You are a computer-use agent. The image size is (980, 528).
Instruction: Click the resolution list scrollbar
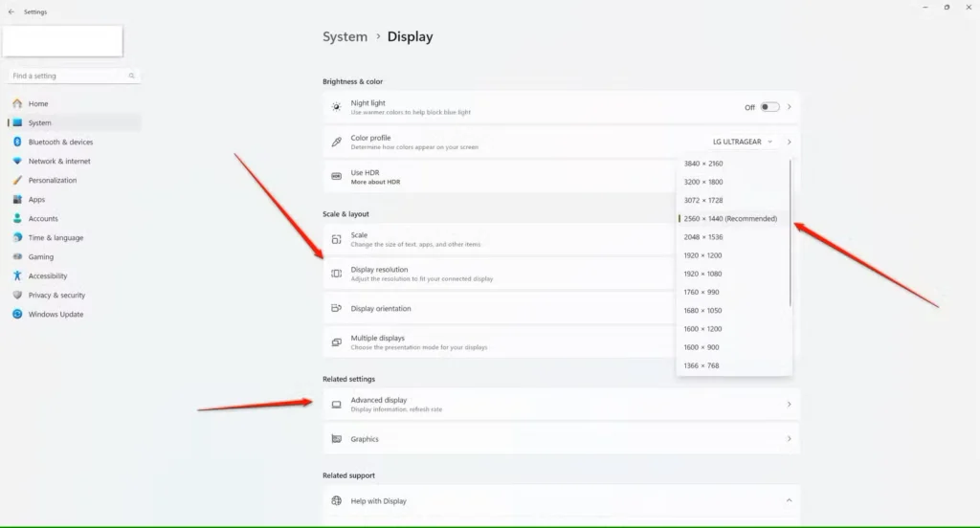click(x=790, y=232)
